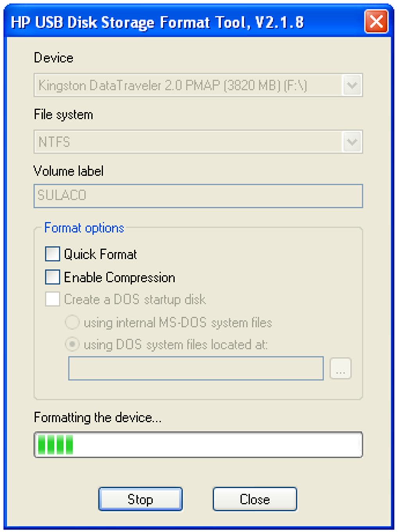Choose using DOS system files located at
399x532 pixels.
click(x=72, y=344)
